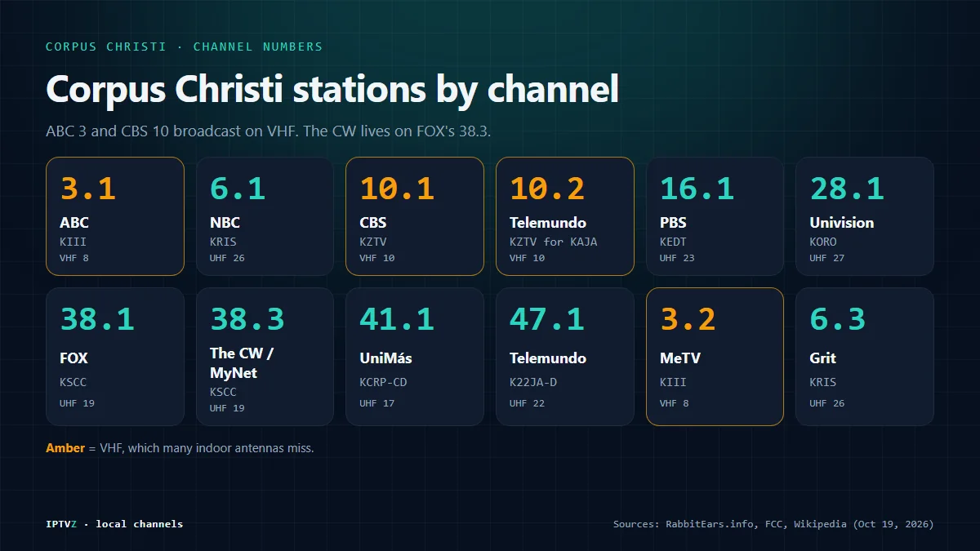Select the CBS 10.1 KZTV card
The height and width of the screenshot is (551, 980).
415,216
